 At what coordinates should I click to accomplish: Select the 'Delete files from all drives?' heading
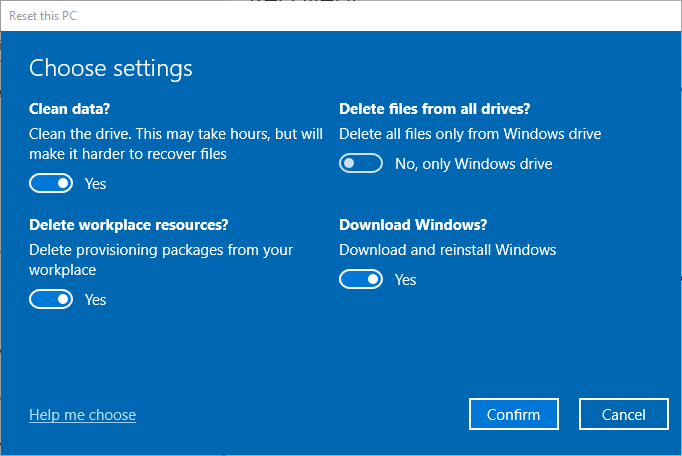point(432,108)
